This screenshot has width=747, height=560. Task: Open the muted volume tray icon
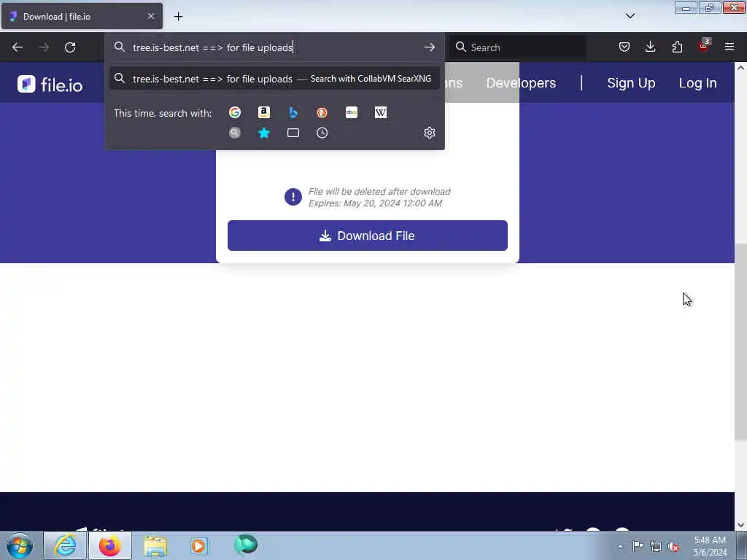click(673, 547)
